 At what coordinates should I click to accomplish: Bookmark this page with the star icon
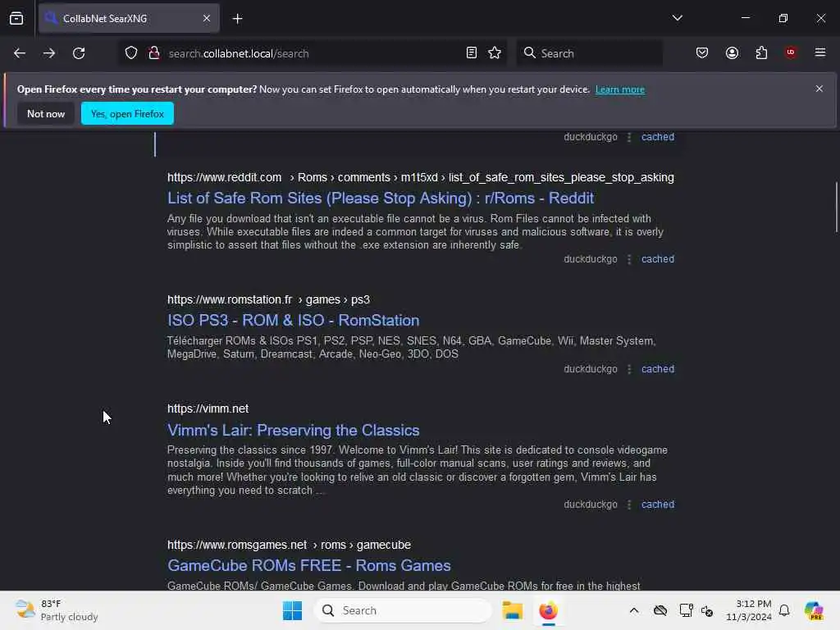click(495, 53)
